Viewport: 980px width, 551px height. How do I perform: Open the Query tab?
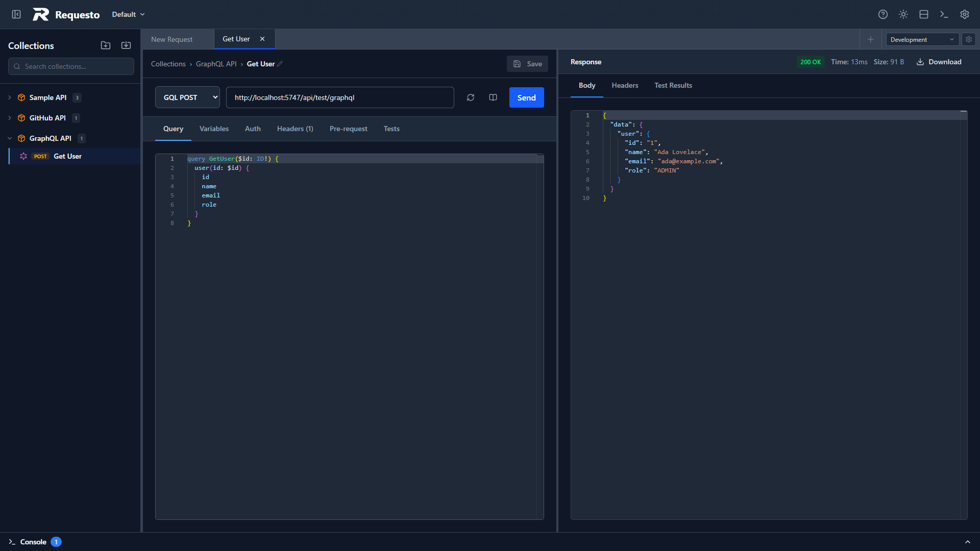(x=173, y=129)
